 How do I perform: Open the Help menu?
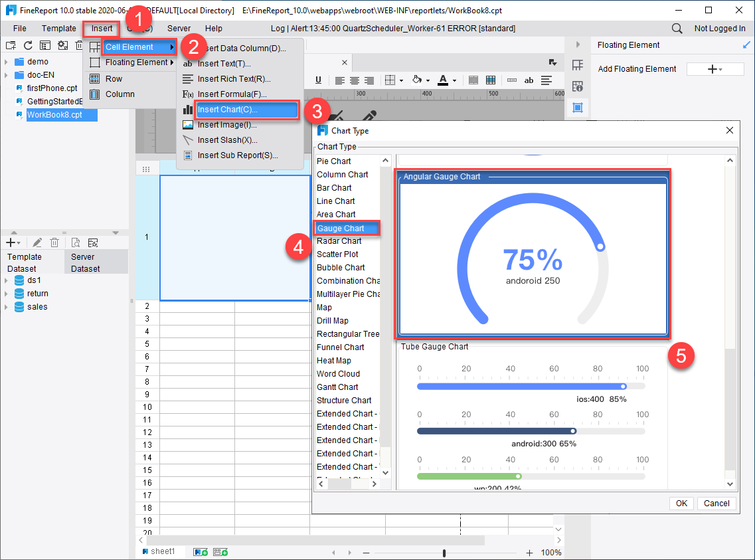tap(213, 29)
